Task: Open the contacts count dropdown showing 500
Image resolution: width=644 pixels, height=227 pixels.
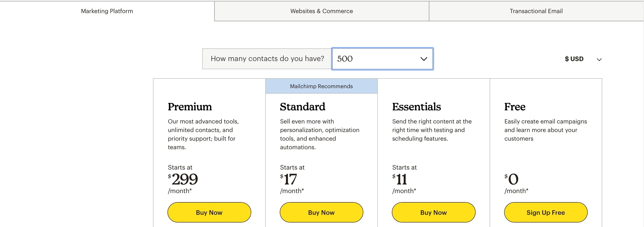Action: (x=382, y=59)
